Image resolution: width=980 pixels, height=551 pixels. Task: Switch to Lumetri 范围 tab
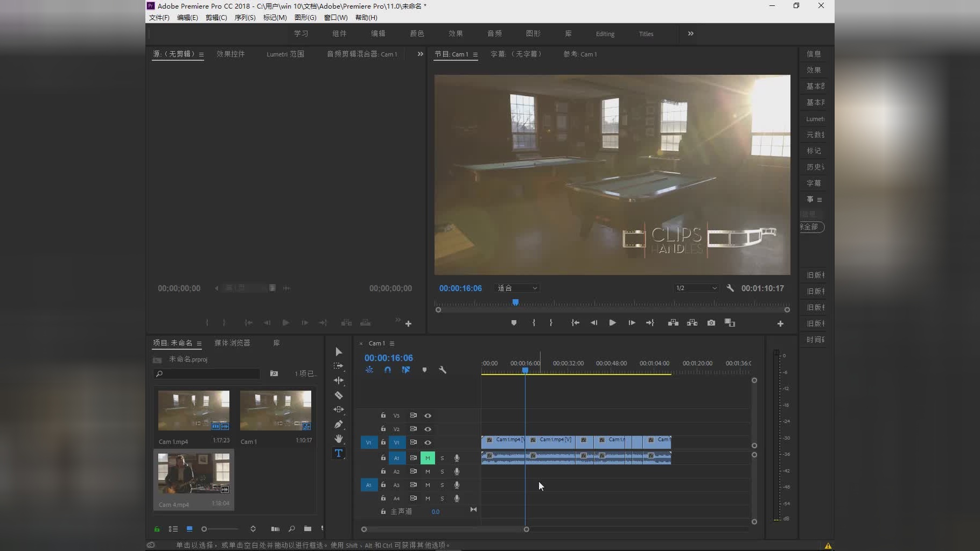click(x=285, y=54)
